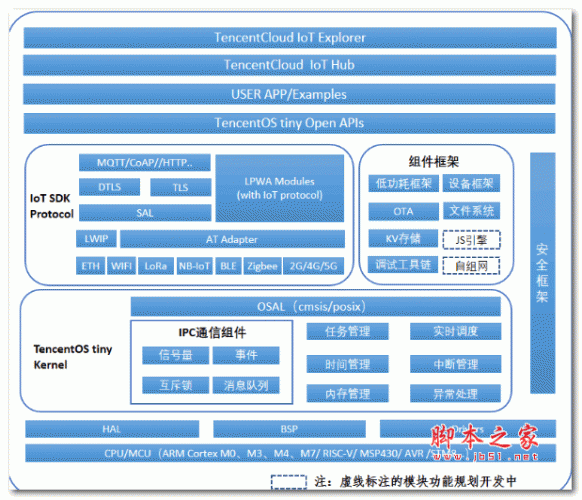Select the ETH block
Screen dimensions: 582x500
pos(91,266)
